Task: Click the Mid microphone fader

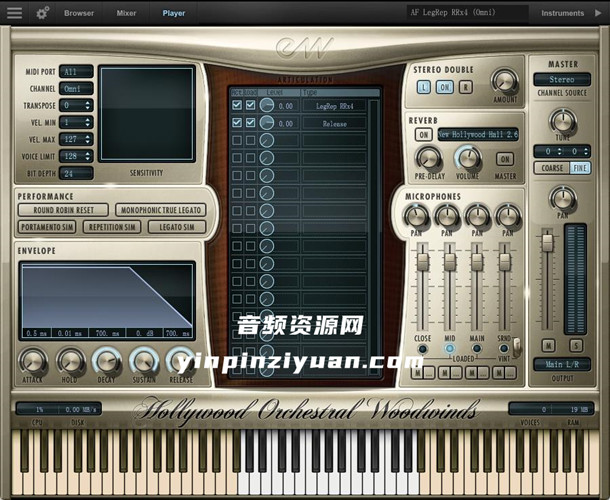Action: tap(450, 261)
